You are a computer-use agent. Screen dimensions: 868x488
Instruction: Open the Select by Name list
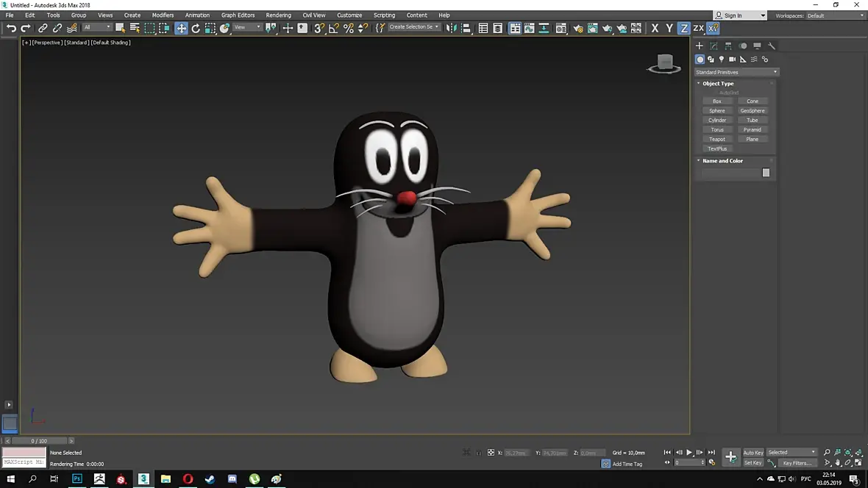click(135, 28)
